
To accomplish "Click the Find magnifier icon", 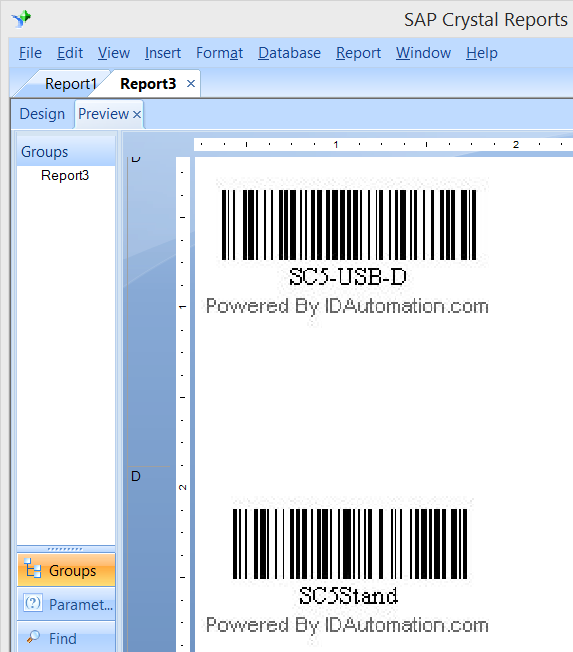I will (x=33, y=637).
